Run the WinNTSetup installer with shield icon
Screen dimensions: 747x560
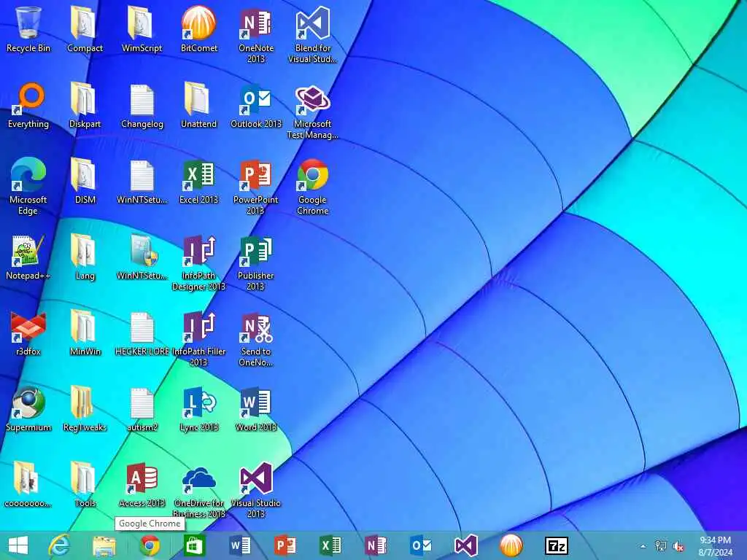(142, 257)
